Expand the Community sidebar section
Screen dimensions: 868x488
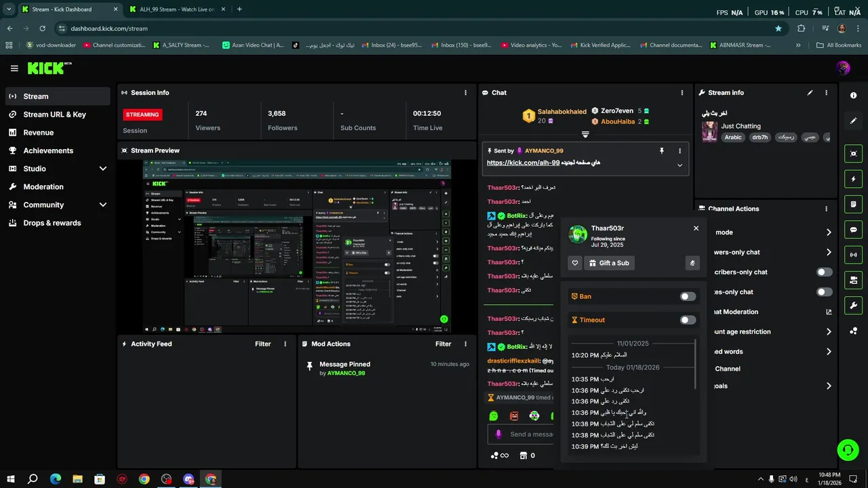pyautogui.click(x=103, y=205)
